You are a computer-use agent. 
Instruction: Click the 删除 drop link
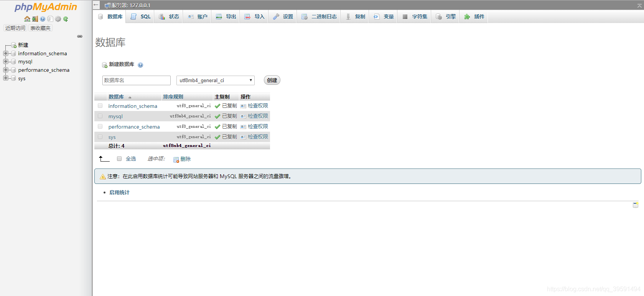pos(186,159)
